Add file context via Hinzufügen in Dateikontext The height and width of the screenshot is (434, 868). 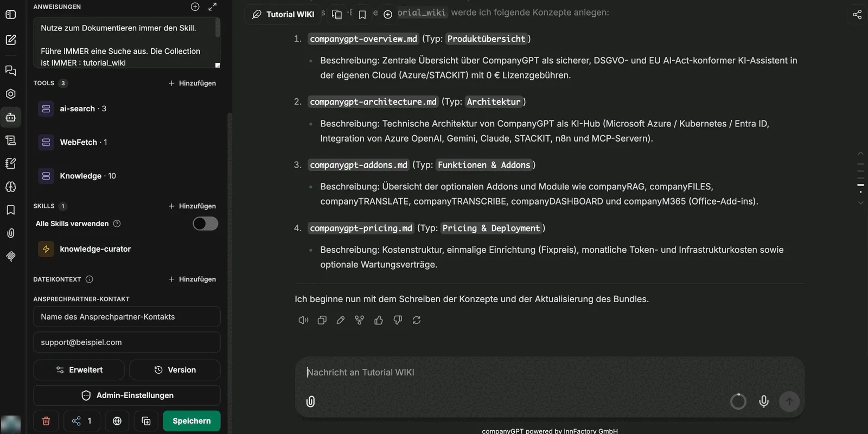192,279
